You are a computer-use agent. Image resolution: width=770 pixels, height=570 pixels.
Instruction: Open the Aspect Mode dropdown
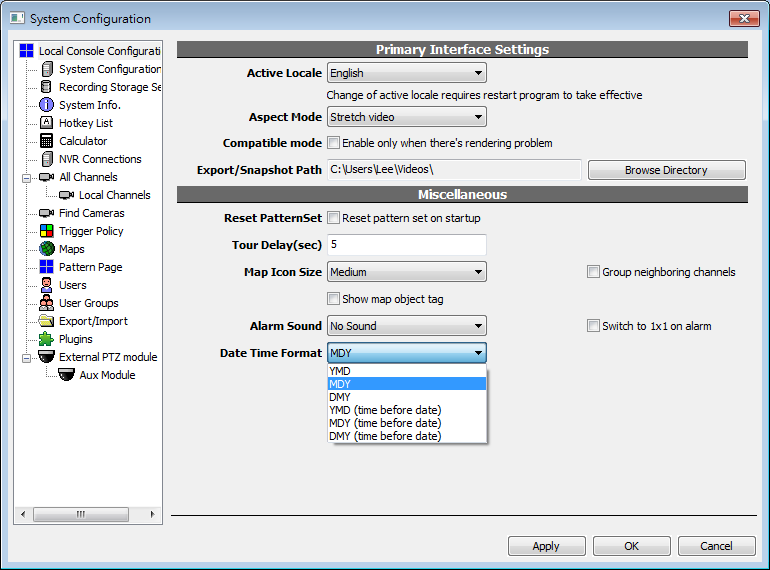click(x=407, y=117)
